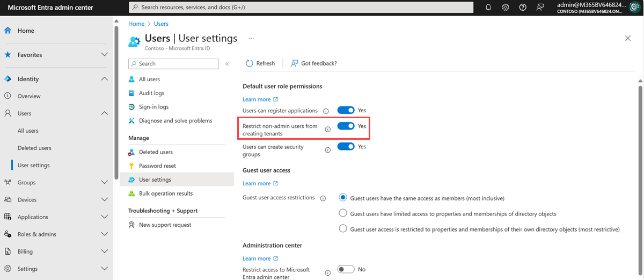The image size is (644, 280).
Task: Click info icon beside Guest user access restrictions
Action: (323, 198)
